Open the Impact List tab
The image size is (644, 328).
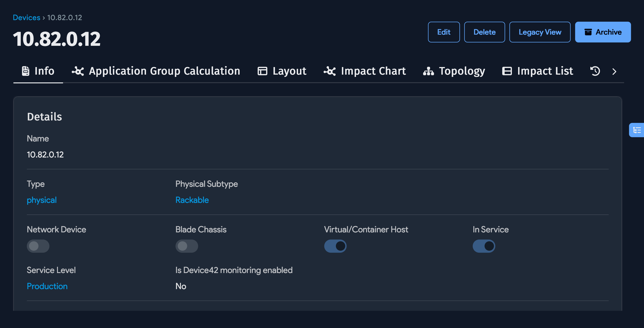pos(545,71)
